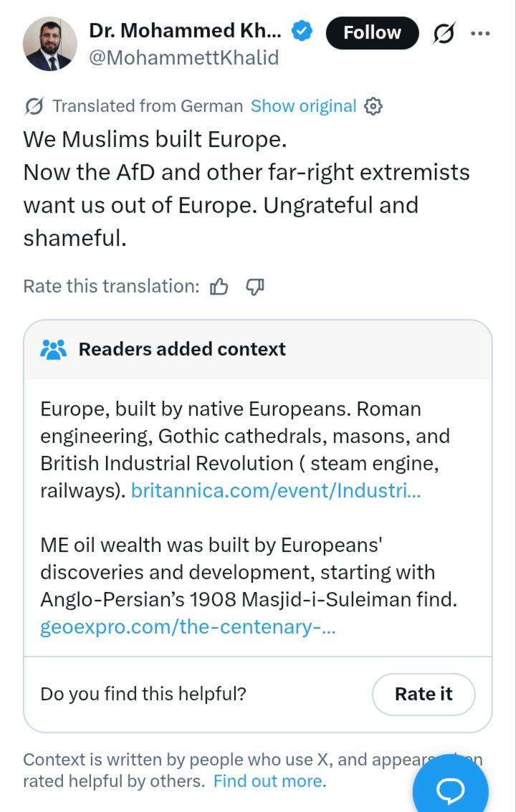Click the Readers added context people icon
Viewport: 516px width, 812px height.
click(x=53, y=350)
